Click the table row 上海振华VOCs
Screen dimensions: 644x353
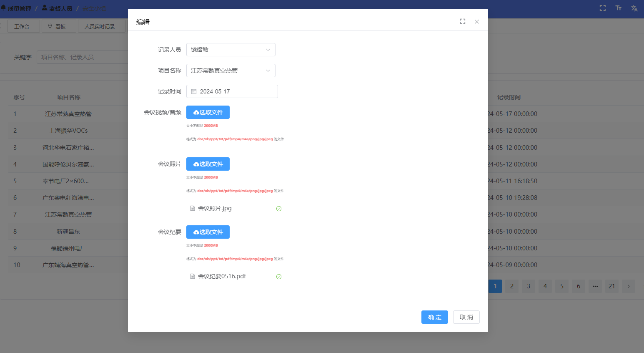point(68,131)
